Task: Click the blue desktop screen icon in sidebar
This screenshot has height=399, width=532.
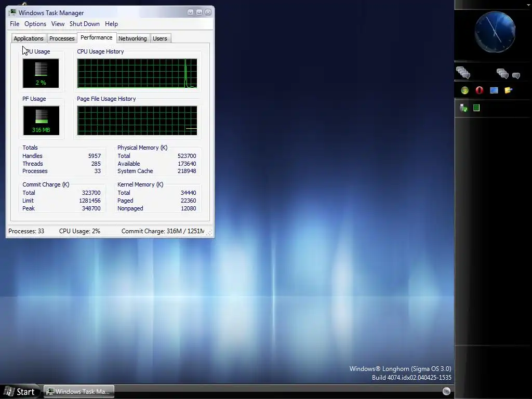Action: point(494,90)
